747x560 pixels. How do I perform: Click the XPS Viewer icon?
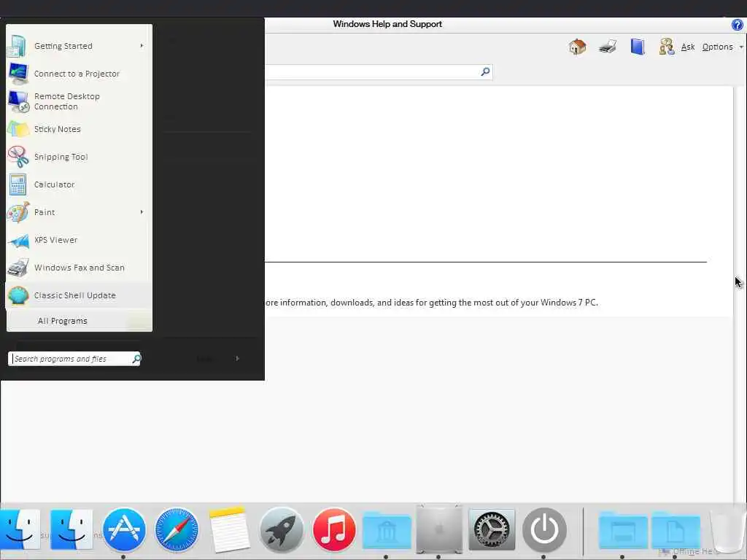(x=18, y=241)
